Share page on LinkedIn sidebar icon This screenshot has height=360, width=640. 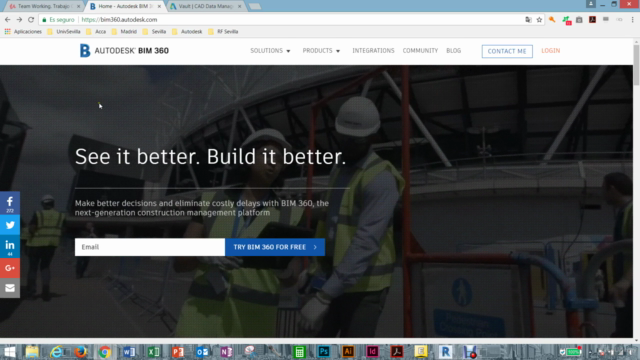(x=10, y=247)
